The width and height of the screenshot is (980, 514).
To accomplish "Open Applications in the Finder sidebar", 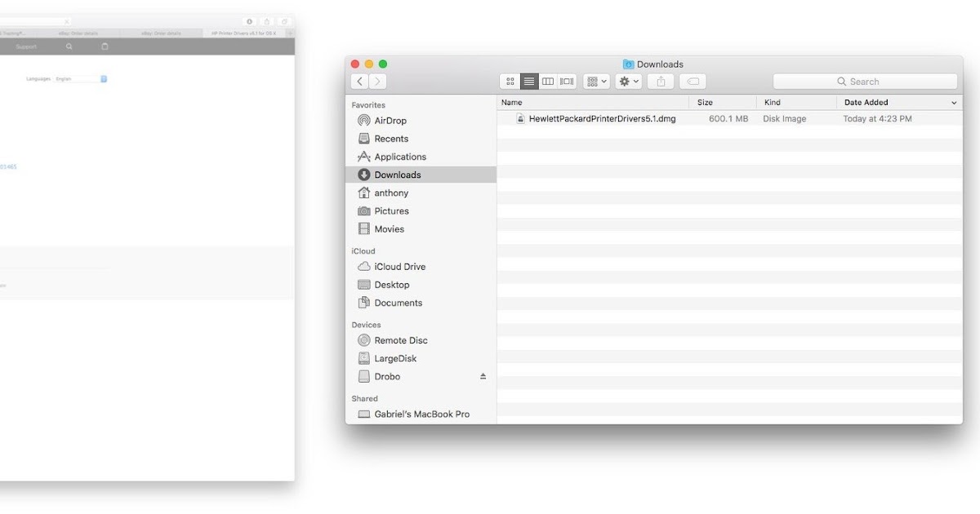I will coord(421,157).
